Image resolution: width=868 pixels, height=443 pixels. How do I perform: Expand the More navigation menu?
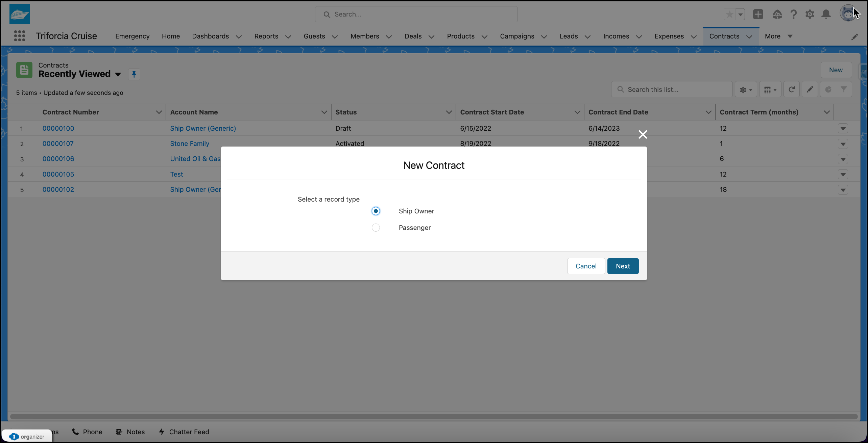778,36
